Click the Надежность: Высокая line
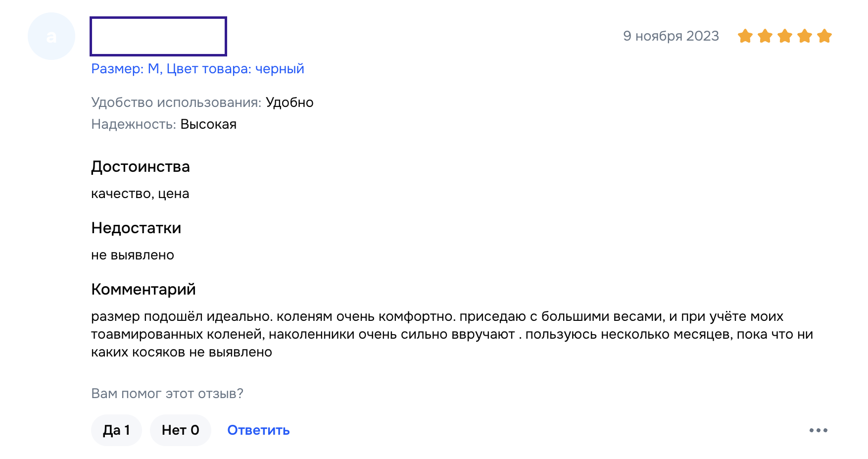This screenshot has width=868, height=459. (x=164, y=124)
